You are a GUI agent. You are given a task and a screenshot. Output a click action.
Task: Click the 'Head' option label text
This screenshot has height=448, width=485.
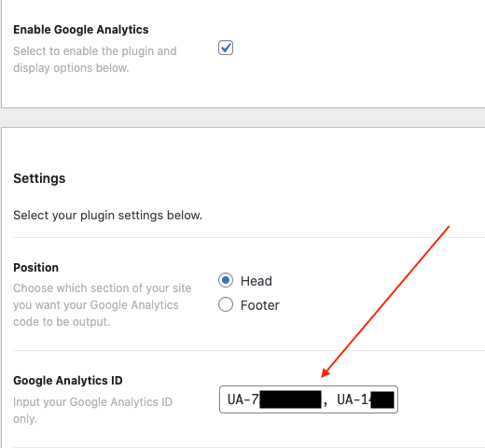[x=256, y=281]
